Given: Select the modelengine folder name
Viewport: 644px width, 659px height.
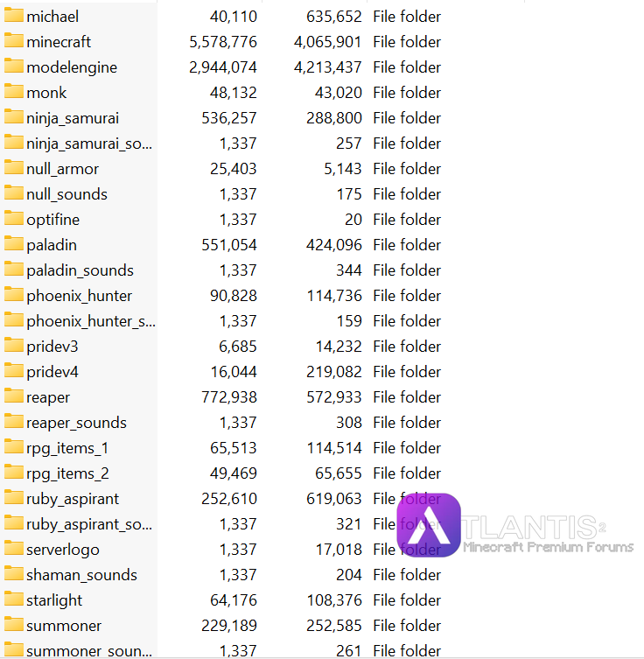Looking at the screenshot, I should pos(72,67).
